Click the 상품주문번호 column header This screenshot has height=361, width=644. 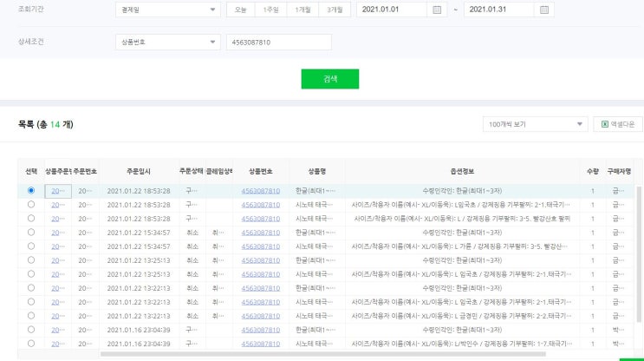click(x=58, y=172)
